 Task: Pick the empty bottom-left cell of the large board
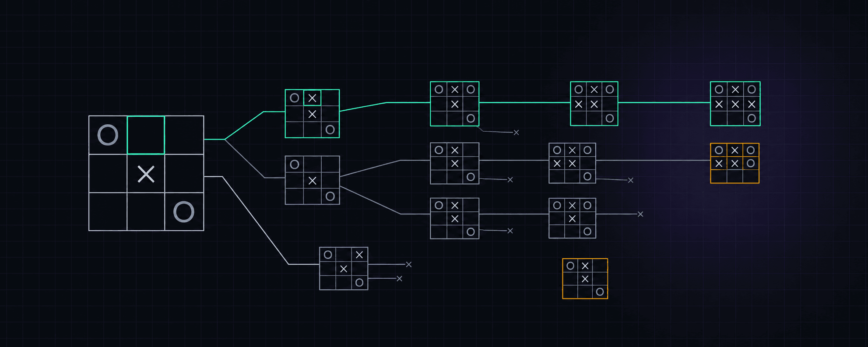[108, 211]
